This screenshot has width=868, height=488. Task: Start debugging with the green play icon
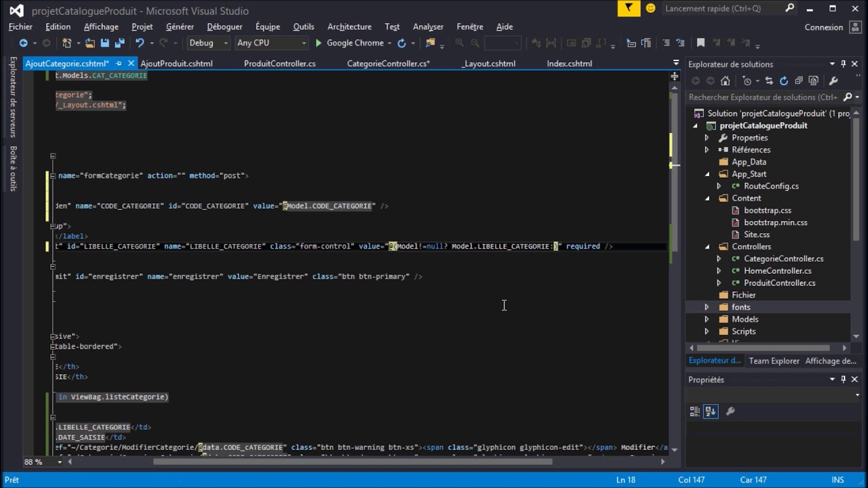319,43
